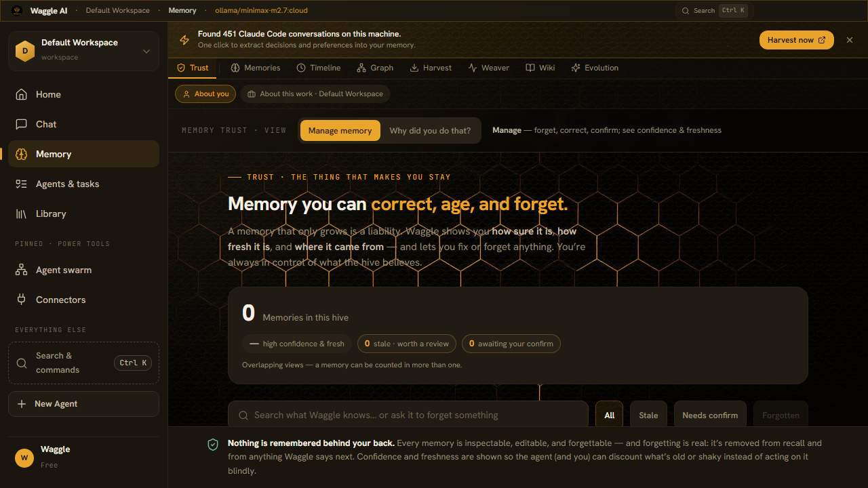This screenshot has height=488, width=868.
Task: Focus the Search what Waggle knows field
Action: click(x=408, y=415)
